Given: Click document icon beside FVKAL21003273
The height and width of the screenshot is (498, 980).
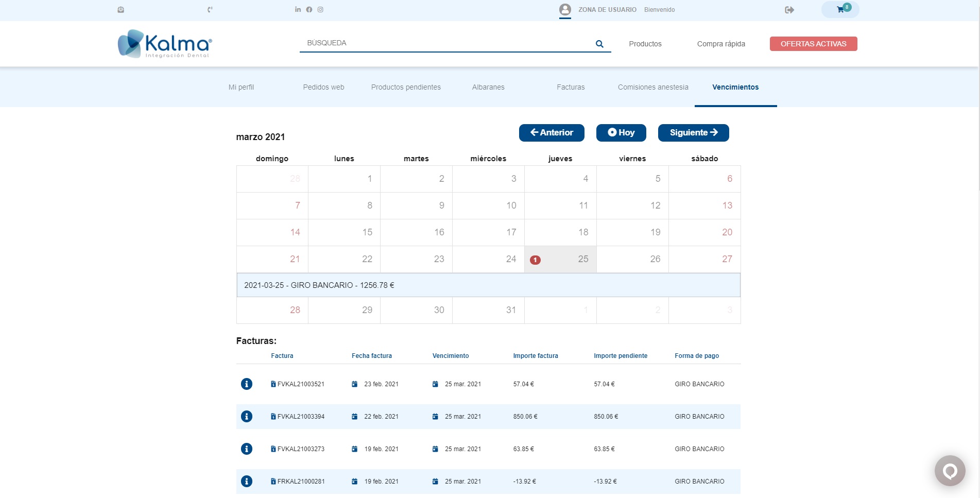Looking at the screenshot, I should pos(273,449).
